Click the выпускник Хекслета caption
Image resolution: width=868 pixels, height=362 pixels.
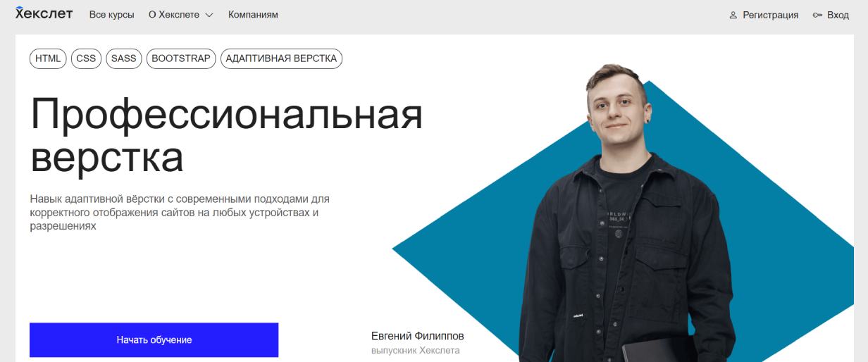(416, 350)
